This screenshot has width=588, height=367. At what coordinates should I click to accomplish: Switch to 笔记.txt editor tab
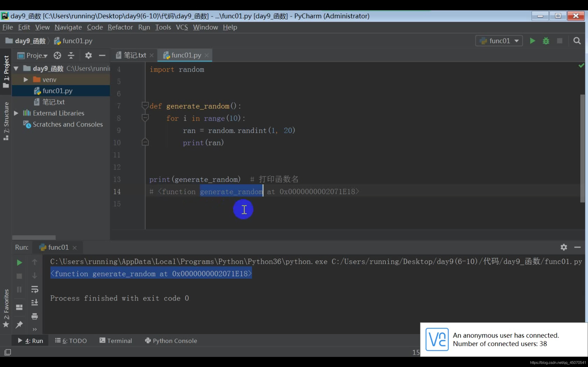[135, 55]
